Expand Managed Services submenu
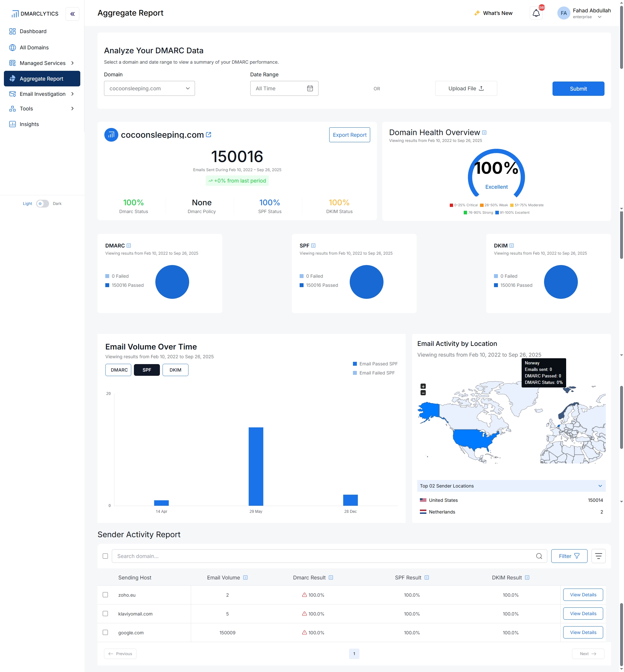This screenshot has height=672, width=624. tap(72, 63)
